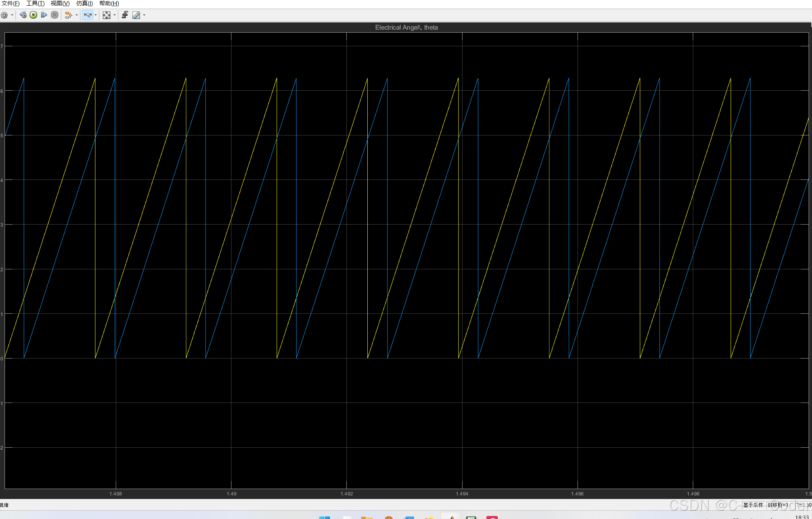Viewport: 812px width, 519px height.
Task: Click the Step Forward button
Action: point(44,15)
